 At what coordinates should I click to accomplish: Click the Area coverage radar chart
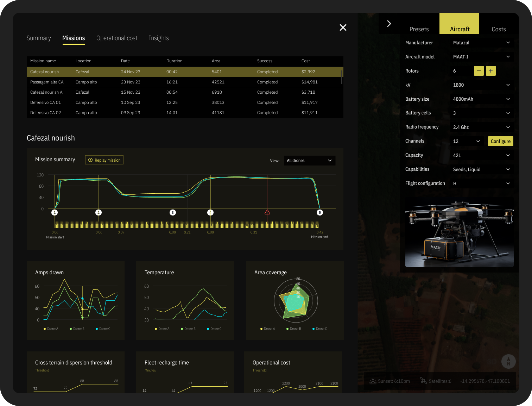(296, 301)
